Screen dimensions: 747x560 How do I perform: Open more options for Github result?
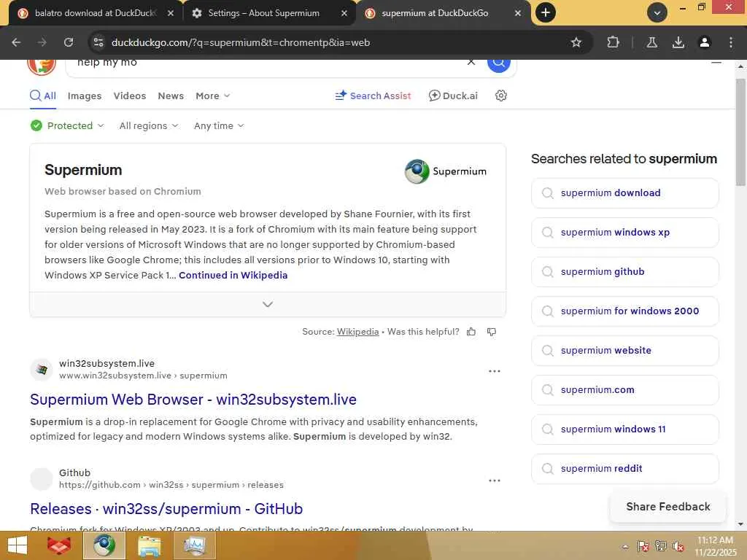[x=495, y=481]
